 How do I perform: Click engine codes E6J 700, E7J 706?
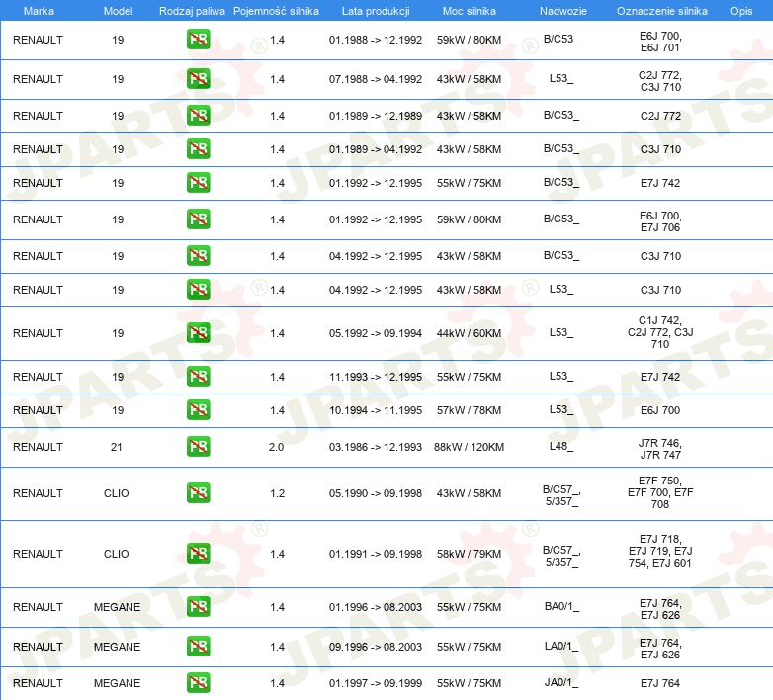(x=660, y=221)
